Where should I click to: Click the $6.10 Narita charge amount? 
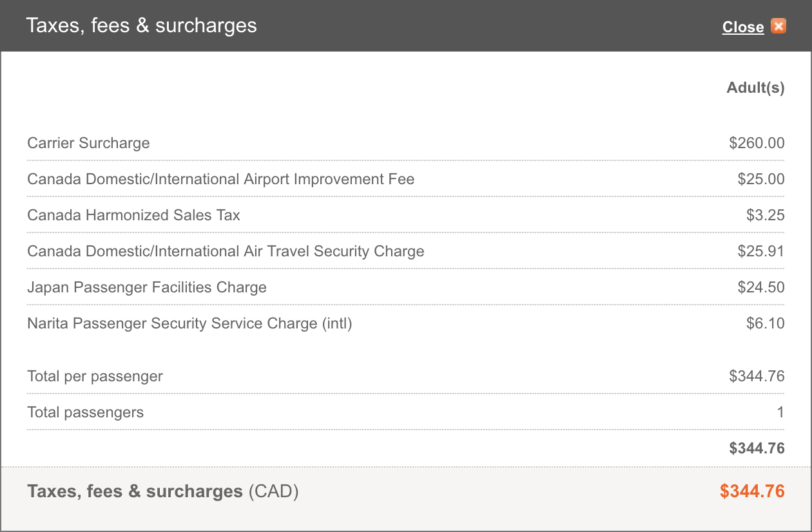766,323
